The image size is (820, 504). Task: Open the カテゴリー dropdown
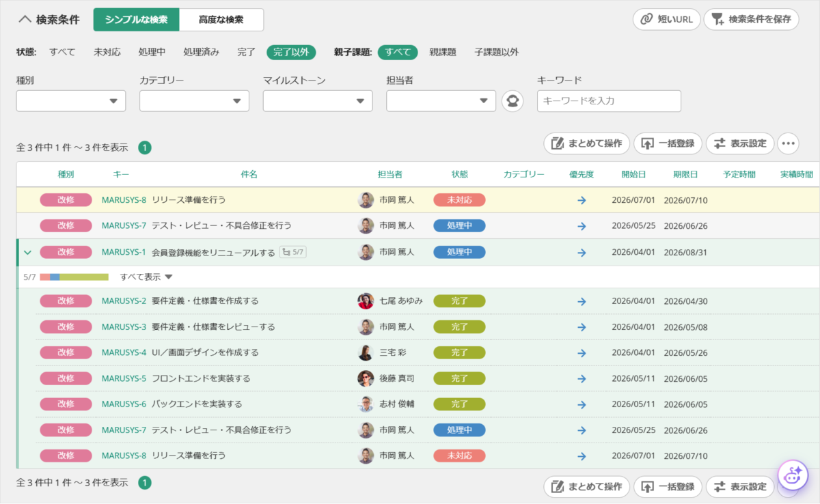[194, 101]
